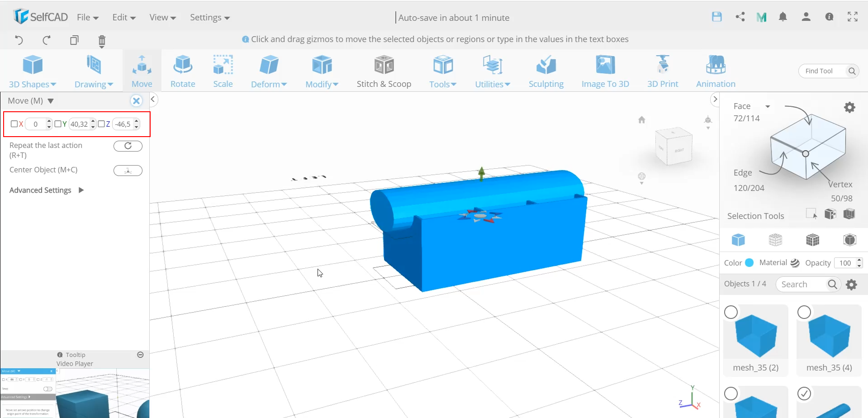Select the mesh_35 (4) object circle
This screenshot has width=868, height=418.
pyautogui.click(x=804, y=312)
